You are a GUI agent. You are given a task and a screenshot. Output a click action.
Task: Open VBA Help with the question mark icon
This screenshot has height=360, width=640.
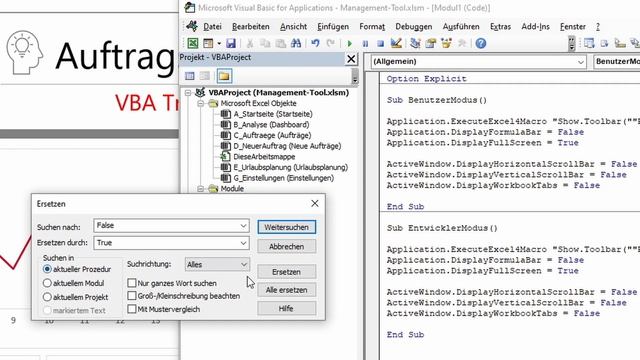pos(481,43)
